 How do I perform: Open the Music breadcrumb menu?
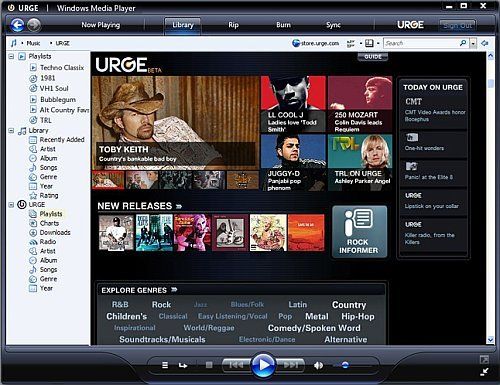click(x=33, y=43)
